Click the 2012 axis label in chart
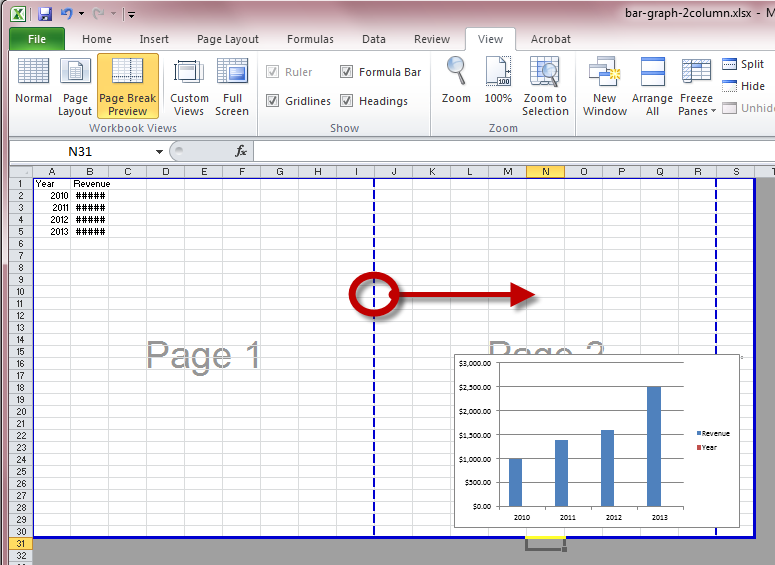This screenshot has width=775, height=565. coord(614,518)
